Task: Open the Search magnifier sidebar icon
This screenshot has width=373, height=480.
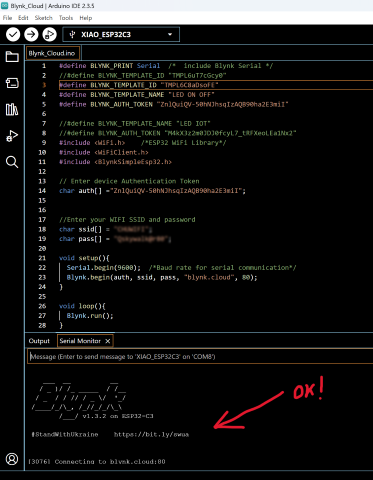Action: coord(12,162)
